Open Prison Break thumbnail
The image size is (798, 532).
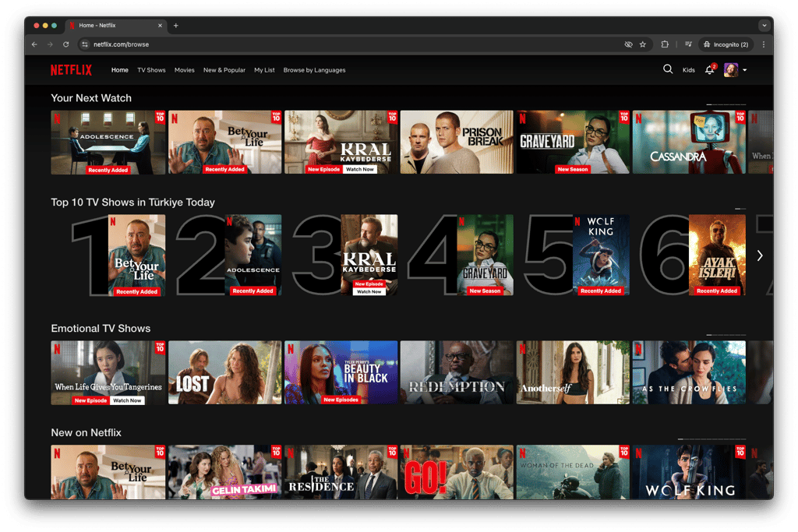457,143
